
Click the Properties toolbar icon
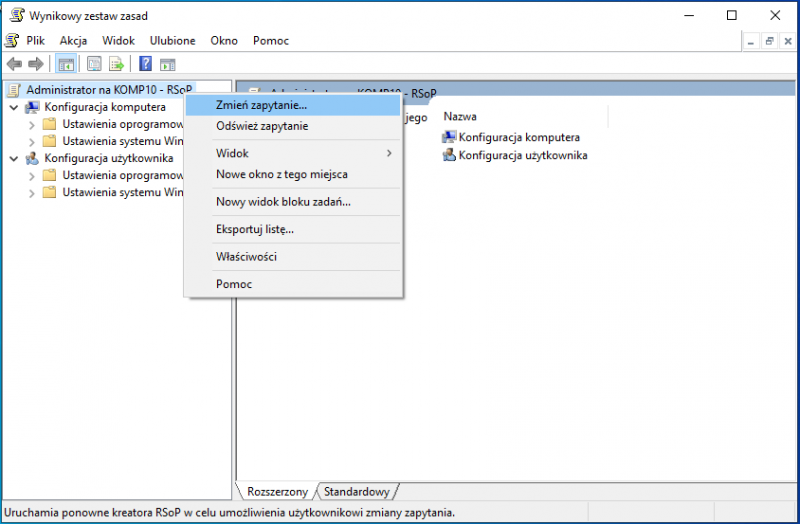pos(94,64)
